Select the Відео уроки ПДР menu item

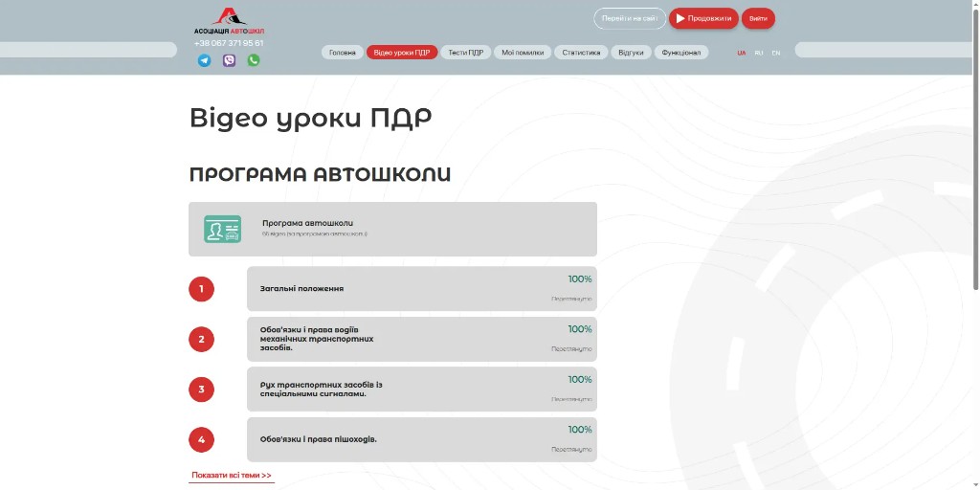point(402,53)
